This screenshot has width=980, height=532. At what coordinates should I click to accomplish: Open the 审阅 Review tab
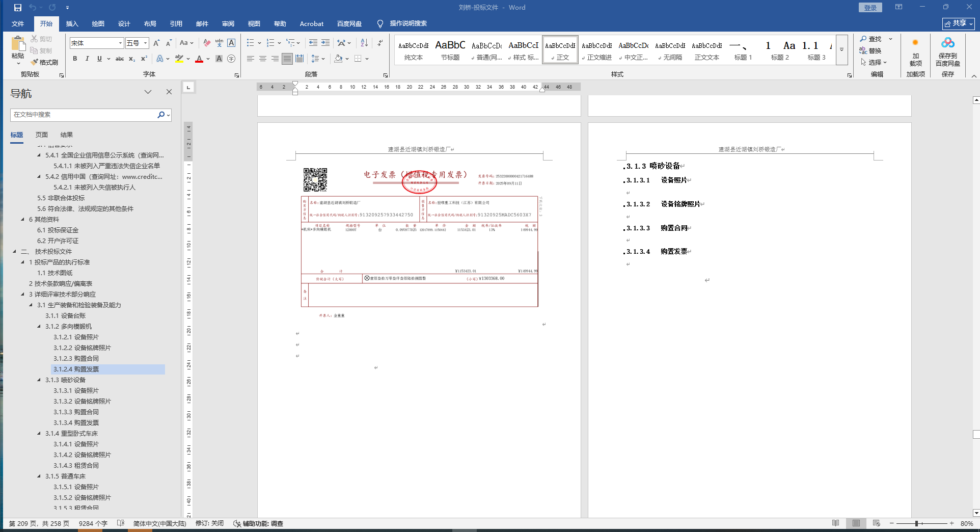click(x=228, y=24)
